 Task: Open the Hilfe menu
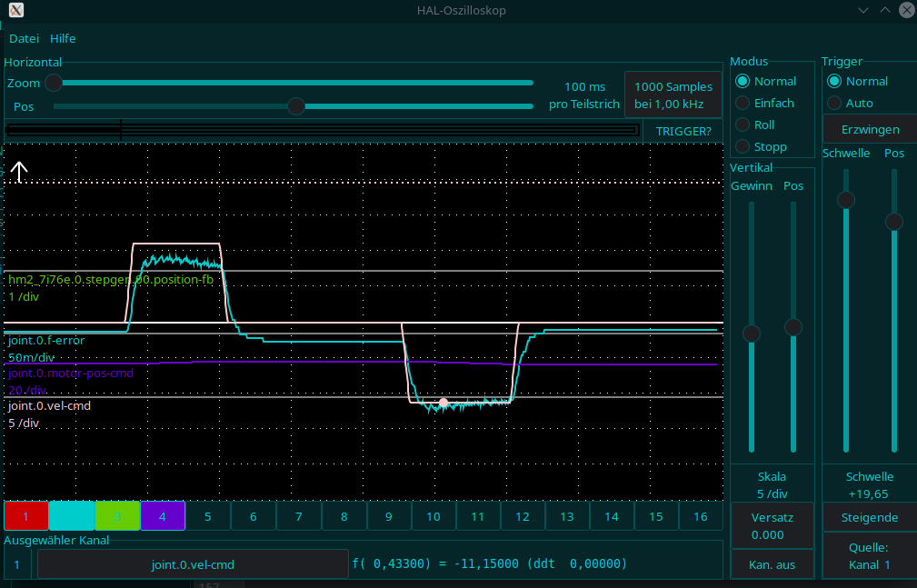point(63,38)
